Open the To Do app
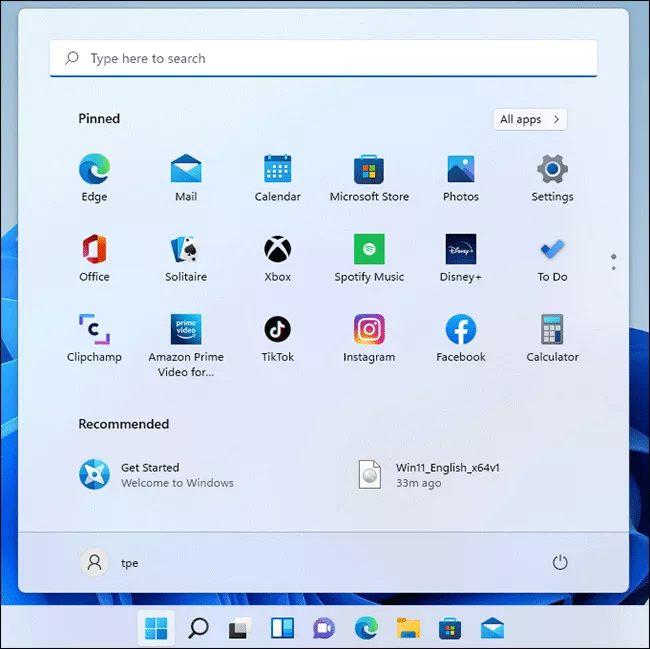This screenshot has height=649, width=650. click(x=552, y=258)
